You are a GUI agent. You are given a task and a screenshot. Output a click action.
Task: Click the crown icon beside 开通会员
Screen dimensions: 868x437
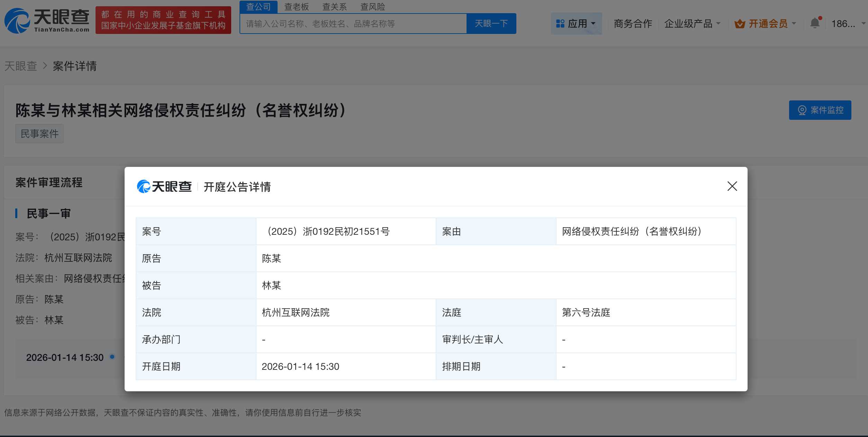[739, 24]
